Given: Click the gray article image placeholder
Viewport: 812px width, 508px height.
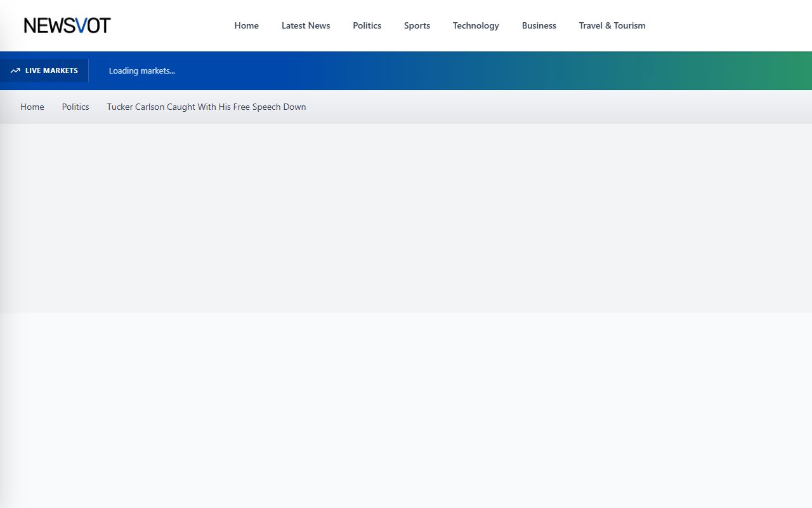Looking at the screenshot, I should [406, 218].
